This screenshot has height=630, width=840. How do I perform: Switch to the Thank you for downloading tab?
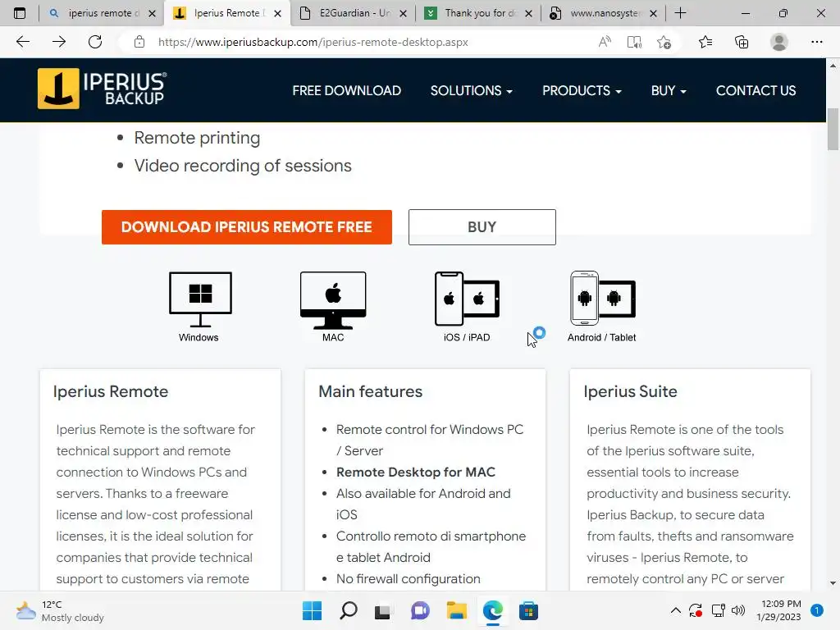pos(477,13)
